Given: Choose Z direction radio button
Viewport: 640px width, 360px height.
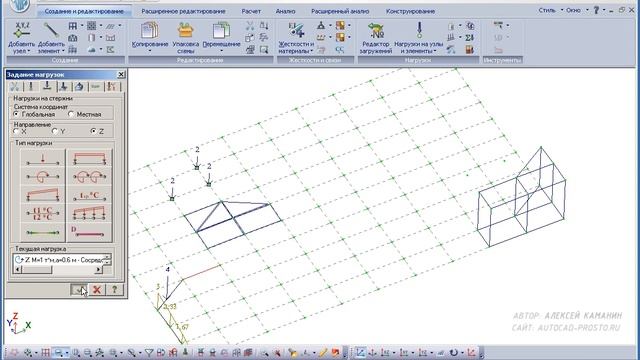Looking at the screenshot, I should tap(93, 131).
